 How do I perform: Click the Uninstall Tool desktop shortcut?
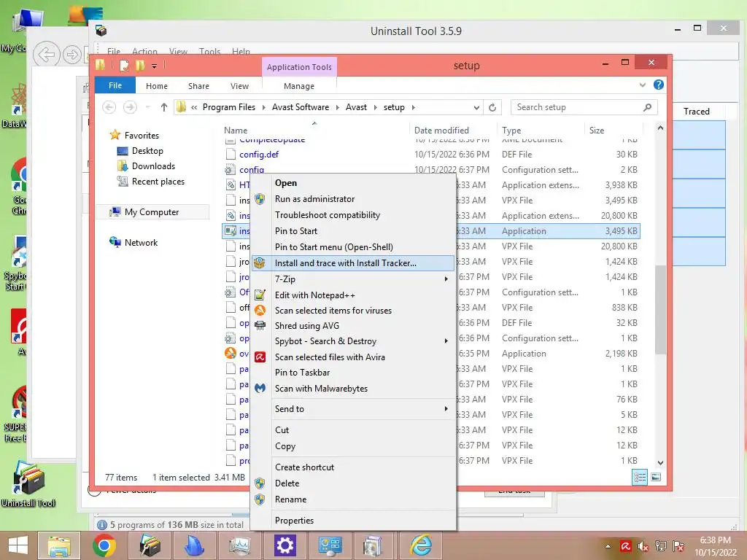click(28, 484)
